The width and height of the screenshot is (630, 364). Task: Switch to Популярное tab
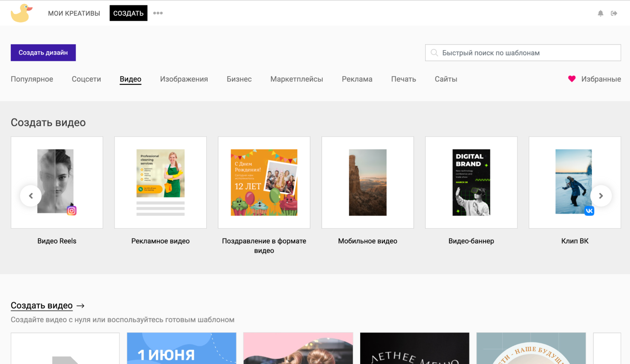click(32, 79)
